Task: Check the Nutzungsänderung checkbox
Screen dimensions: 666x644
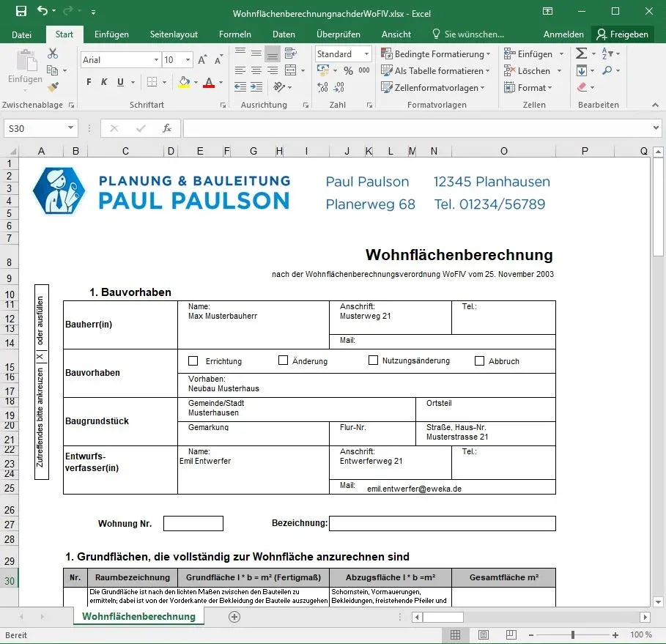Action: pyautogui.click(x=373, y=360)
